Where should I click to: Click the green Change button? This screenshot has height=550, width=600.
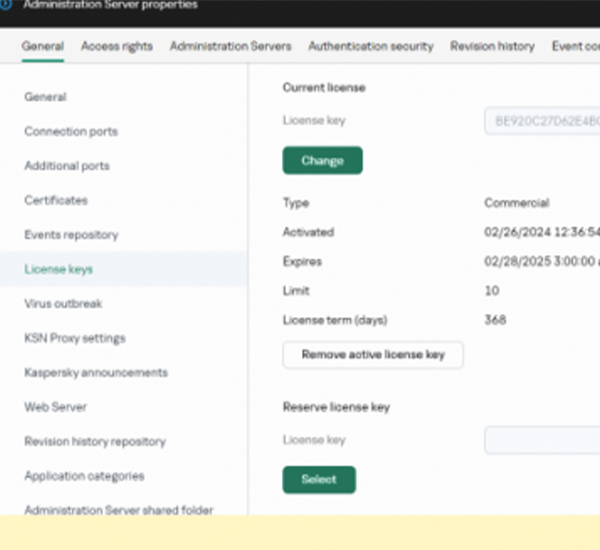click(x=323, y=160)
